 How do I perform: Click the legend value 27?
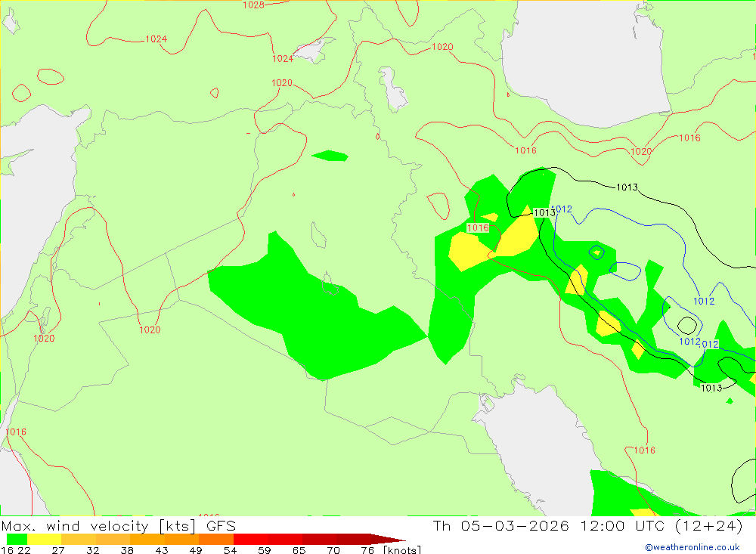58,550
